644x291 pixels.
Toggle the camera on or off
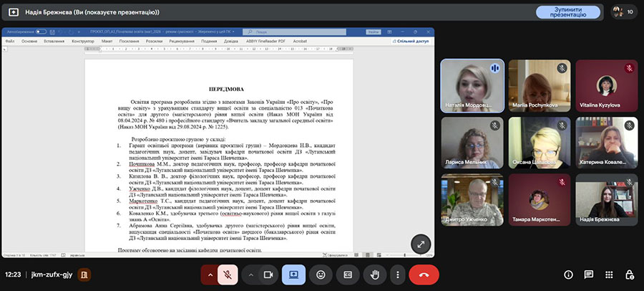(269, 275)
